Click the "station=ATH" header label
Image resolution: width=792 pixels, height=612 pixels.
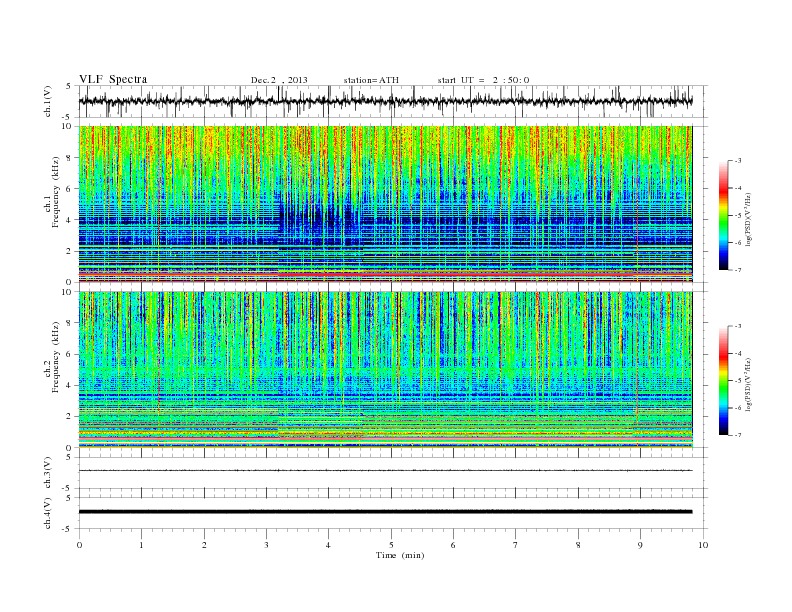pos(371,80)
